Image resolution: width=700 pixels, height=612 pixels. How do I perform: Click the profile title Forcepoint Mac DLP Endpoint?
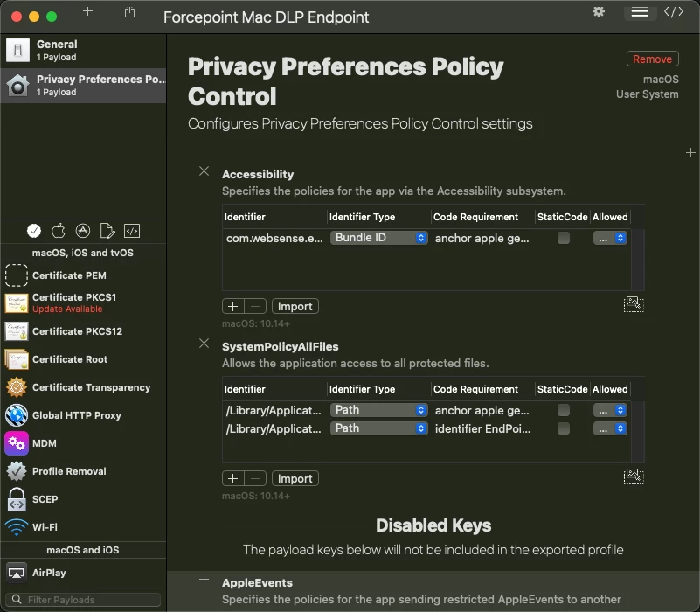click(x=266, y=17)
